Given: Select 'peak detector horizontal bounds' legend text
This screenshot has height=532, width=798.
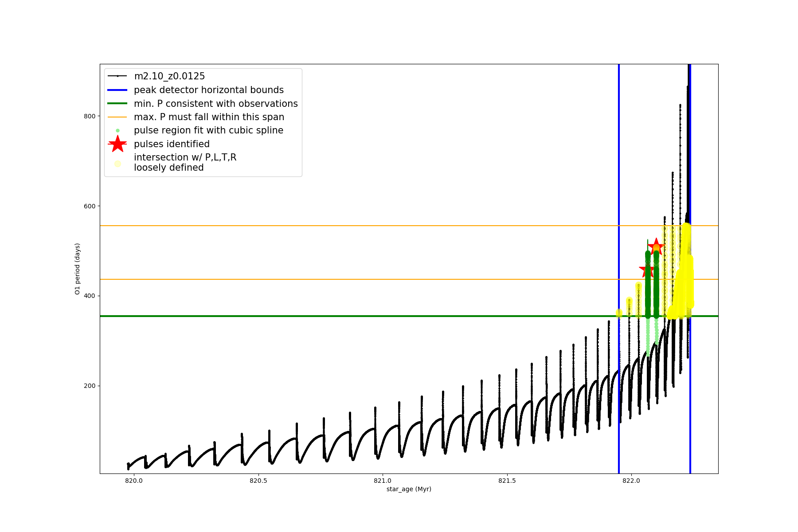Looking at the screenshot, I should pos(209,90).
